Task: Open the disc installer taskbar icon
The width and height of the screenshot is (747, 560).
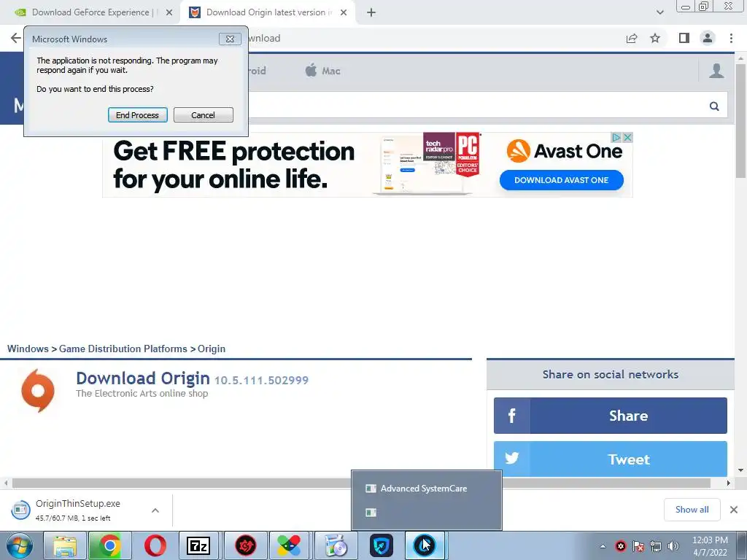Action: click(336, 545)
